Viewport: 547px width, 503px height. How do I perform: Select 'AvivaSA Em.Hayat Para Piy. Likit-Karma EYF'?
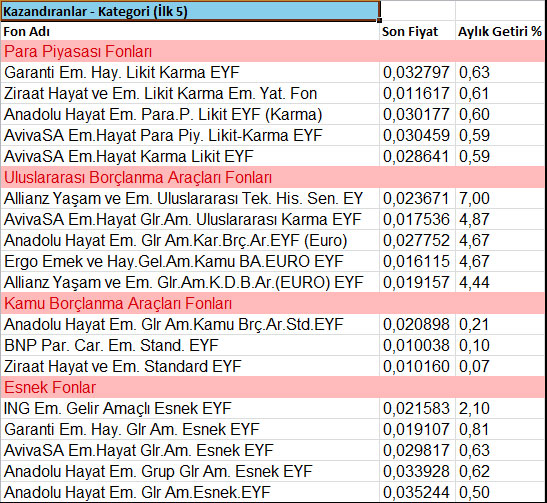[x=190, y=135]
